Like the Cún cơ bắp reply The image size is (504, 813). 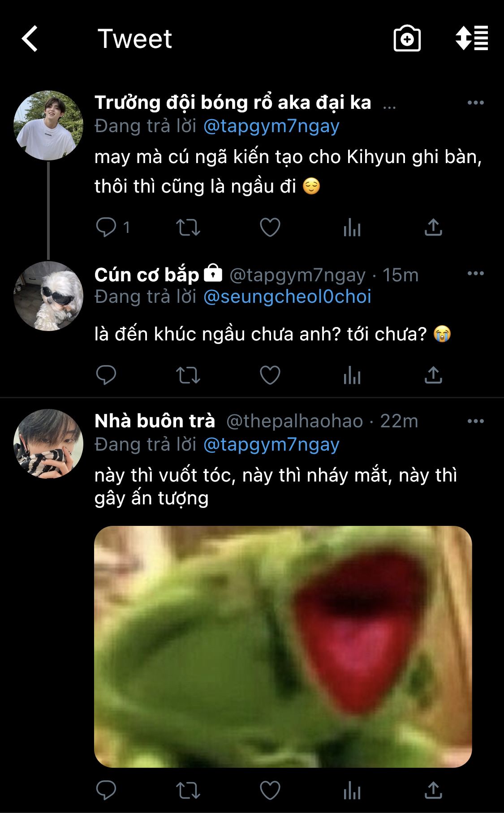click(270, 375)
